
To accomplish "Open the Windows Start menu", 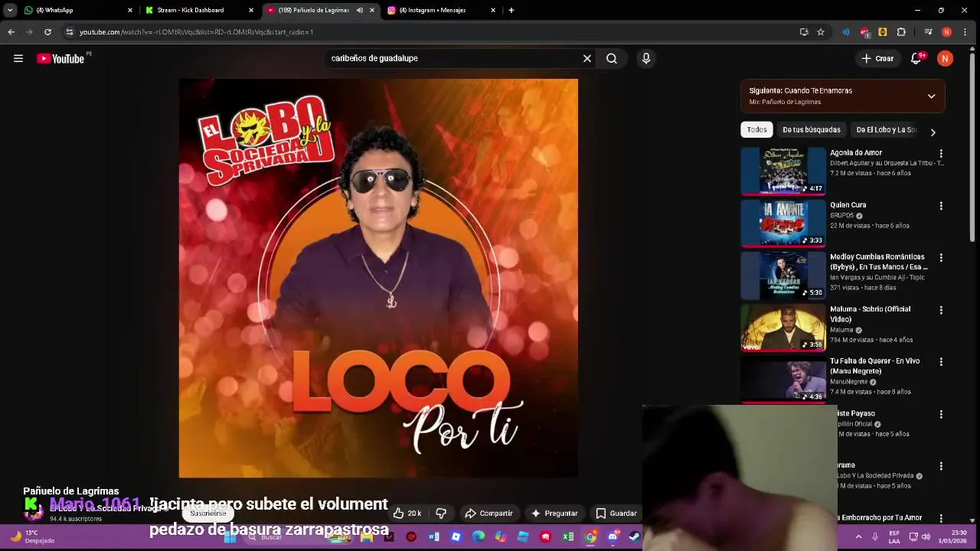I will click(x=230, y=536).
